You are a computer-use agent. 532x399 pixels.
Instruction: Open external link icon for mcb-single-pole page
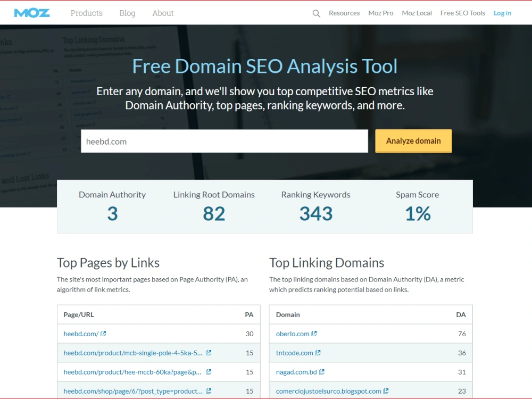pyautogui.click(x=209, y=353)
